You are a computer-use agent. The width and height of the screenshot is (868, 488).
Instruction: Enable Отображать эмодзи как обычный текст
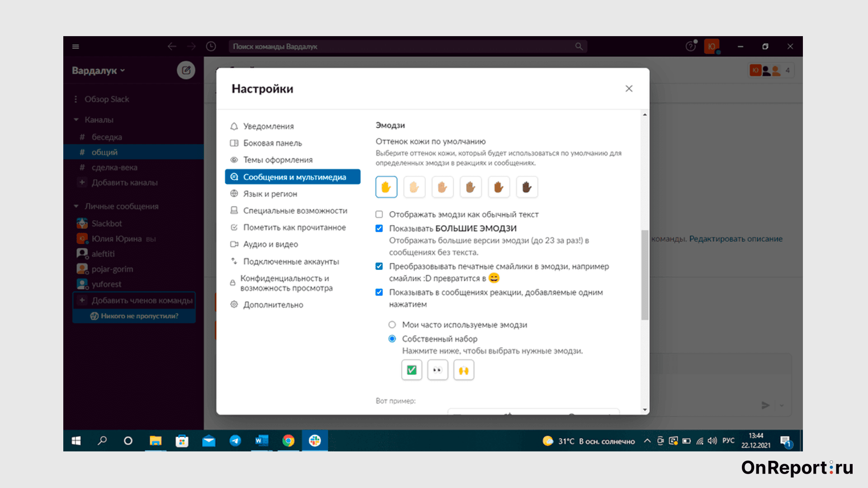click(x=379, y=215)
